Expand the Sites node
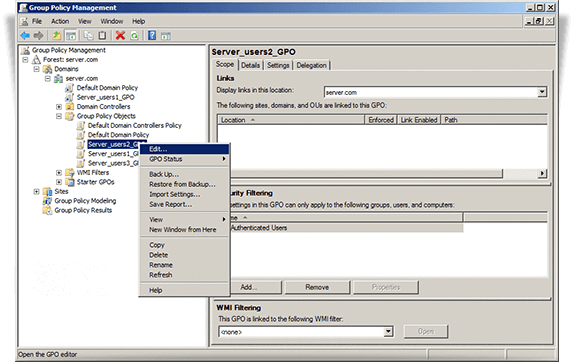The image size is (574, 362). point(37,191)
